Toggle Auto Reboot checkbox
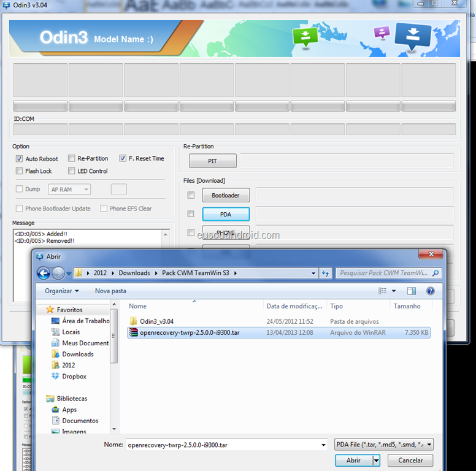Screen dimensions: 476x471 point(19,159)
